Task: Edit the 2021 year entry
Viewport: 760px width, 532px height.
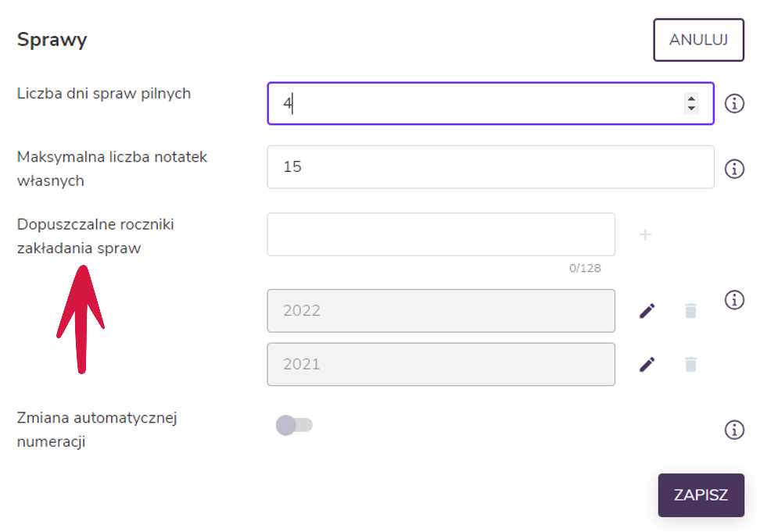Action: pos(647,364)
